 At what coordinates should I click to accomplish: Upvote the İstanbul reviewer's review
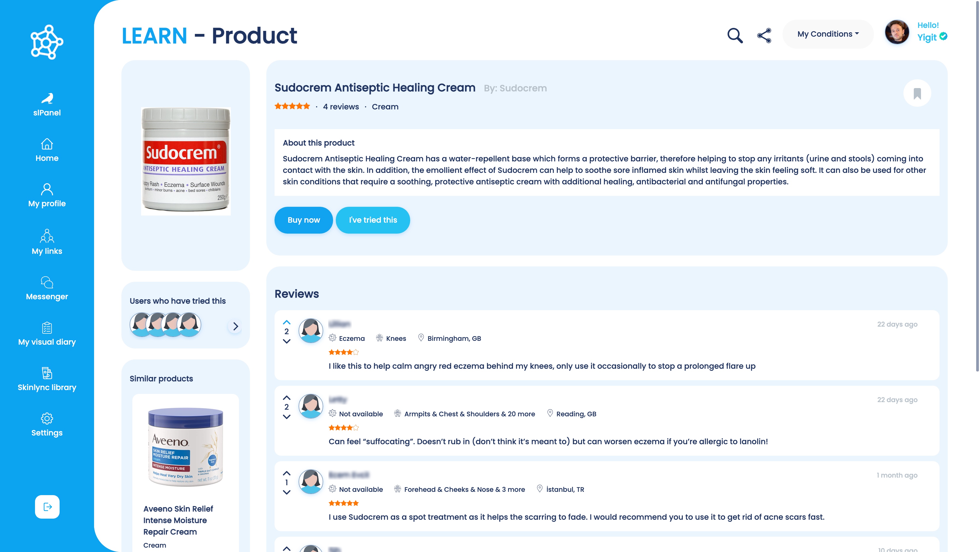click(287, 473)
